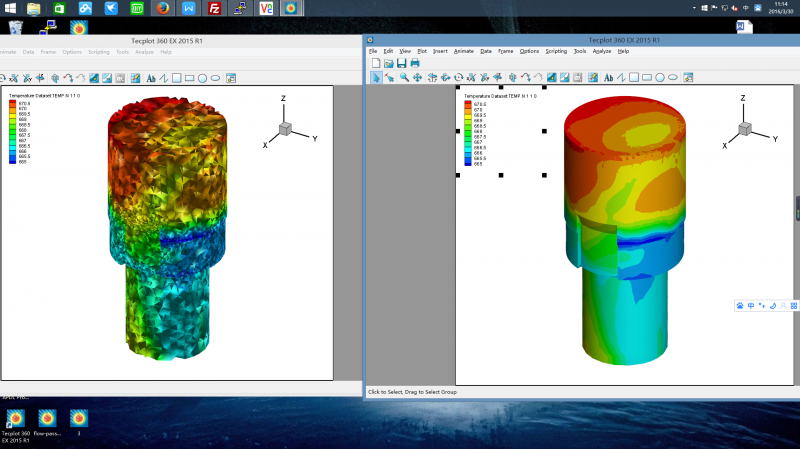Image resolution: width=800 pixels, height=449 pixels.
Task: Click Open file icon in right Tecplot window
Action: [x=389, y=63]
